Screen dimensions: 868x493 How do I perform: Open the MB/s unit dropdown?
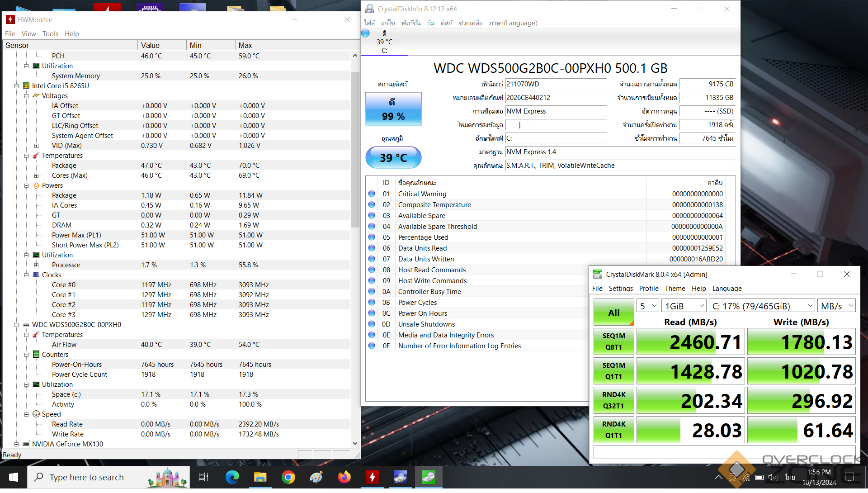tap(837, 306)
